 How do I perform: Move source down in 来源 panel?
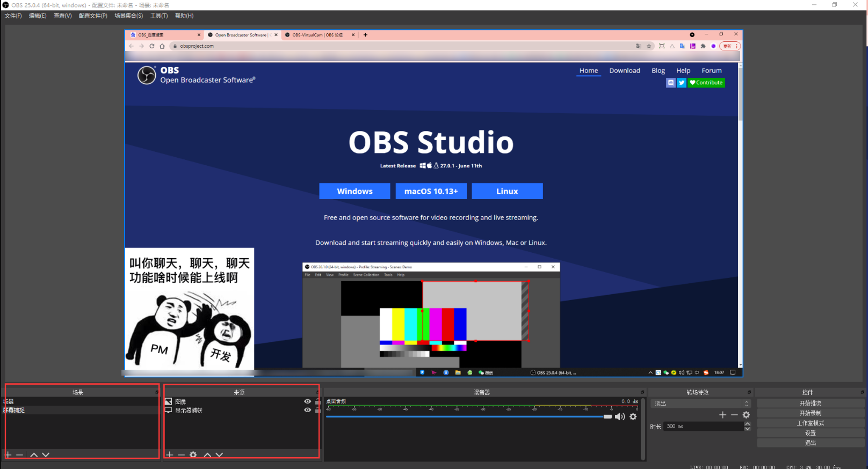click(219, 455)
